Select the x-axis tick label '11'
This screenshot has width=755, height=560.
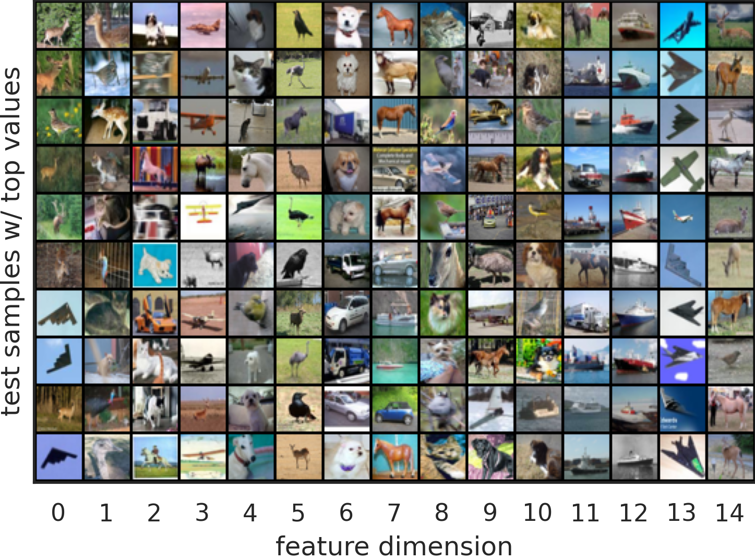585,513
